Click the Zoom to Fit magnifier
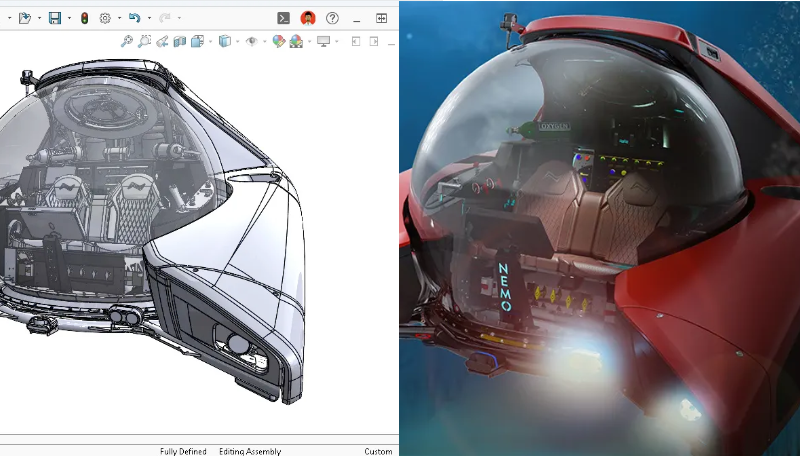 point(127,41)
